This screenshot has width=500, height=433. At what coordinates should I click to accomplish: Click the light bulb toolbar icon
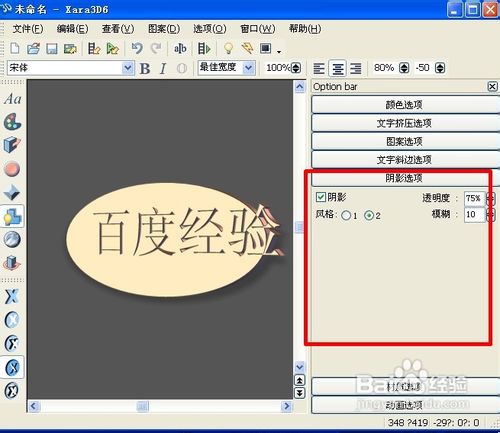pyautogui.click(x=228, y=49)
